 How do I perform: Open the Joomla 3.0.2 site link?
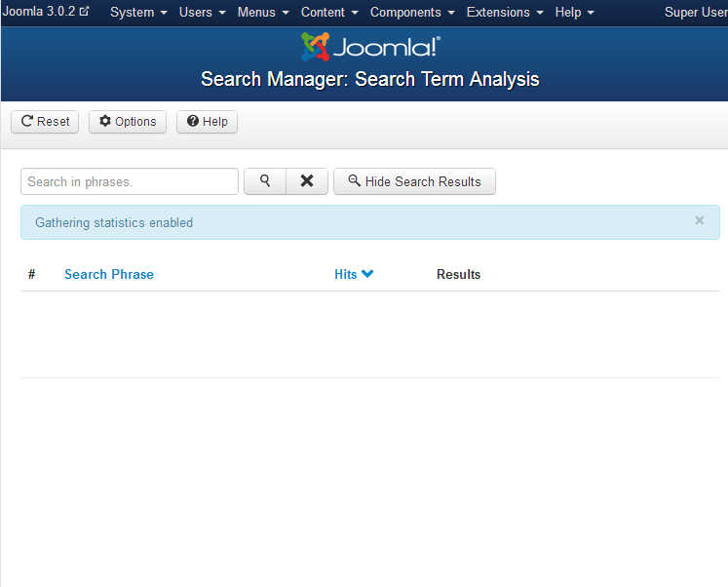coord(46,11)
